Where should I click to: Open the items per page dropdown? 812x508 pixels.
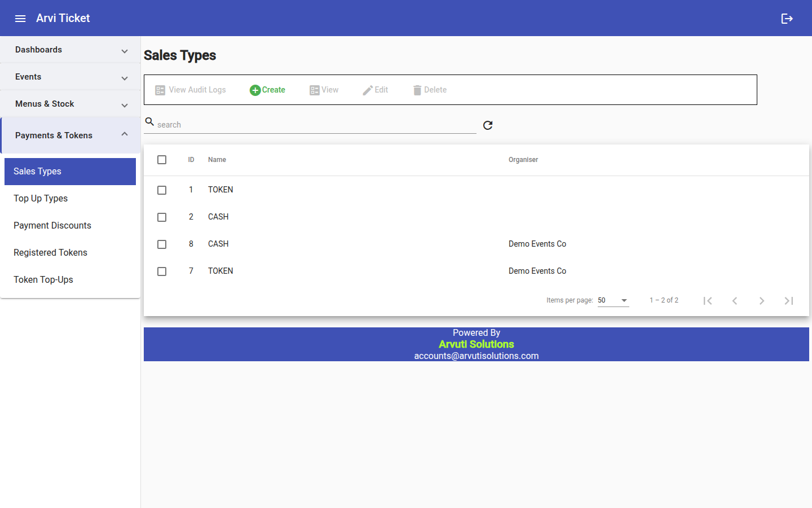pos(613,300)
